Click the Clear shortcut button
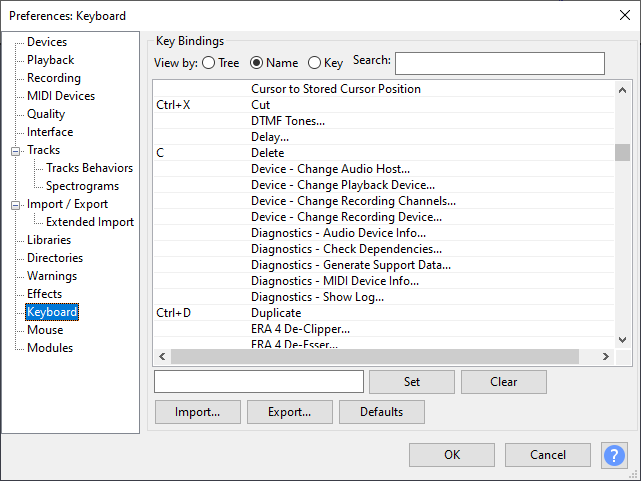Screen dimensions: 641x481 tap(504, 382)
